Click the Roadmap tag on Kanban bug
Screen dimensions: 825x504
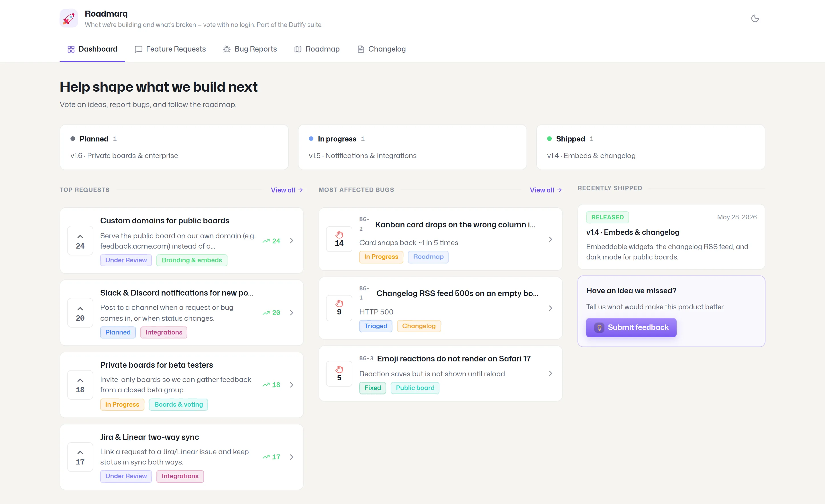[428, 257]
